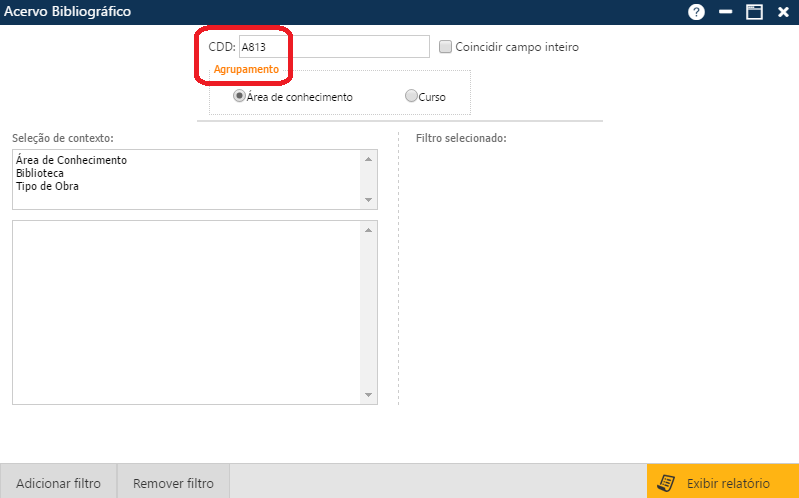
Task: Select the Área de conhecimento radio button
Action: pos(239,97)
